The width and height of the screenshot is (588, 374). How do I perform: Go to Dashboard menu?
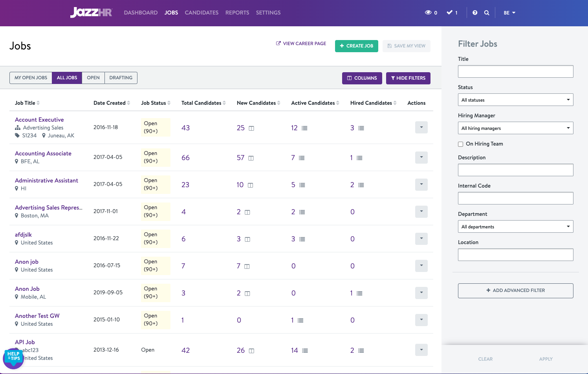click(141, 13)
